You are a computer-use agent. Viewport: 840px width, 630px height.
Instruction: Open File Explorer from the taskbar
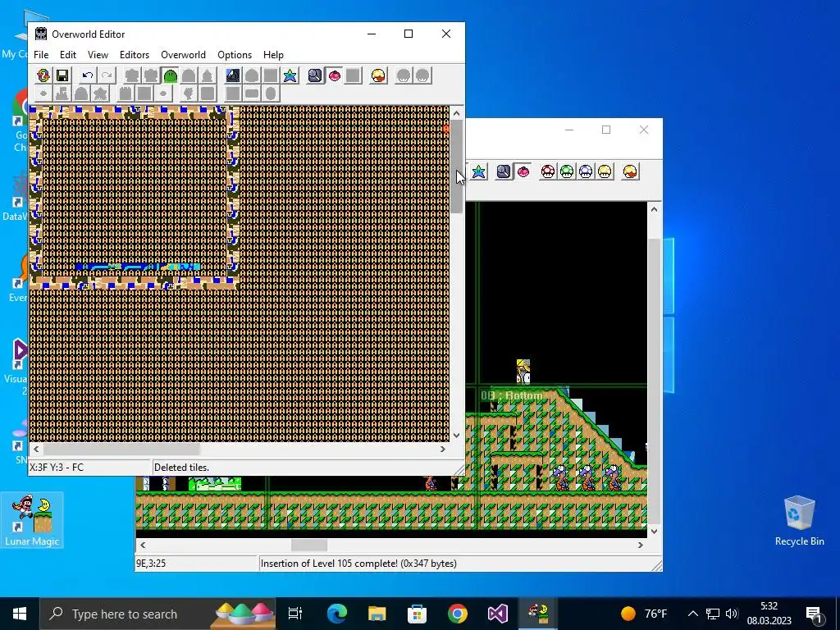click(x=377, y=614)
